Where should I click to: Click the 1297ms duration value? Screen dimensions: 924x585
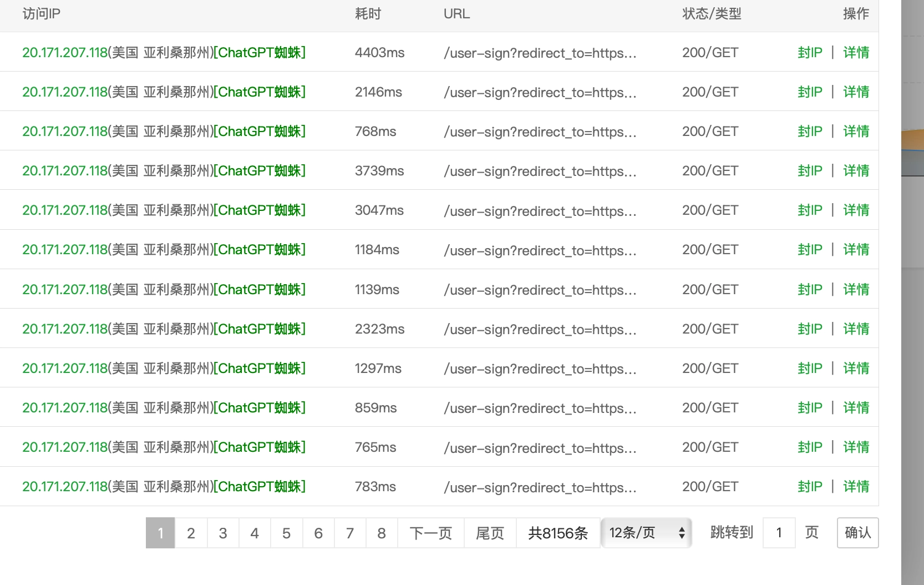tap(378, 368)
